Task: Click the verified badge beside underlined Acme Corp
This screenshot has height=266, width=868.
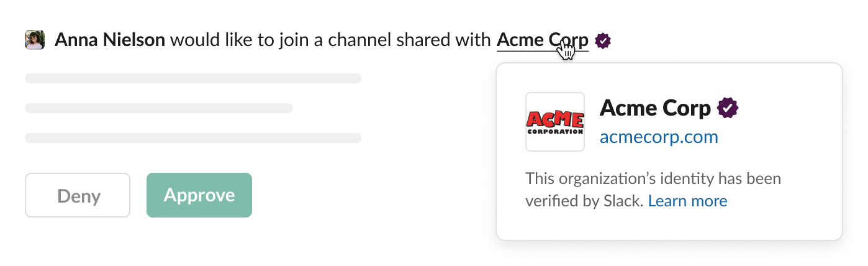Action: point(603,41)
